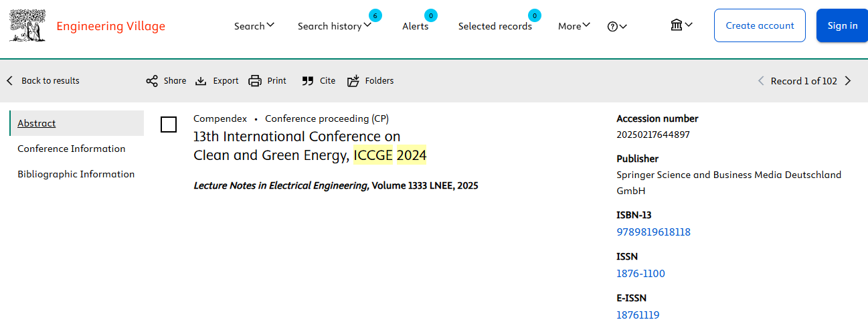Click the Selected records count badge
Screen dimensions: 868x332
534,15
